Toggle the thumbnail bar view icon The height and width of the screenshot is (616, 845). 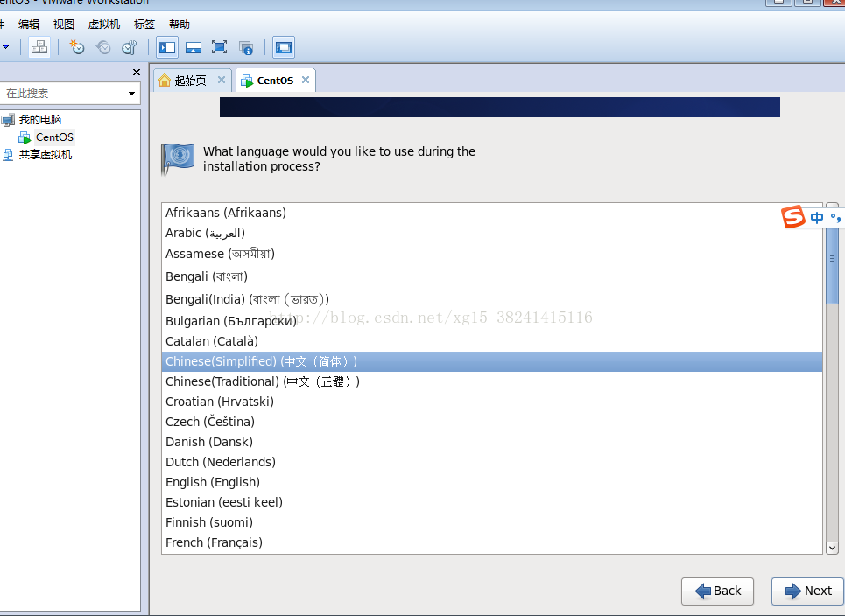(x=193, y=47)
